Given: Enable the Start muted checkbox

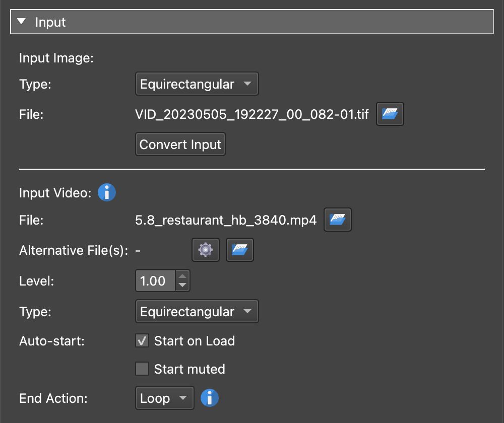Looking at the screenshot, I should coord(142,369).
